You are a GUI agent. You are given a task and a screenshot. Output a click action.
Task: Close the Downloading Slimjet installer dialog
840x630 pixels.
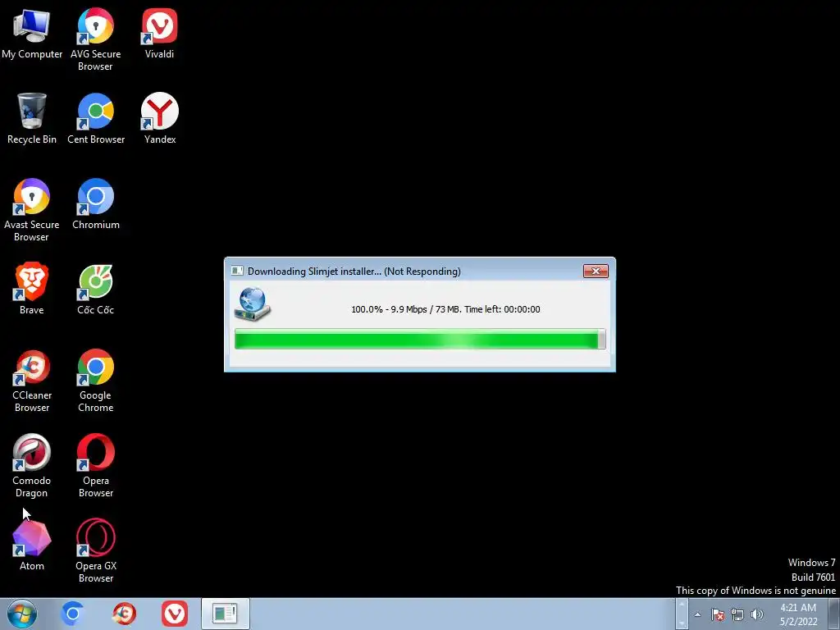[596, 271]
